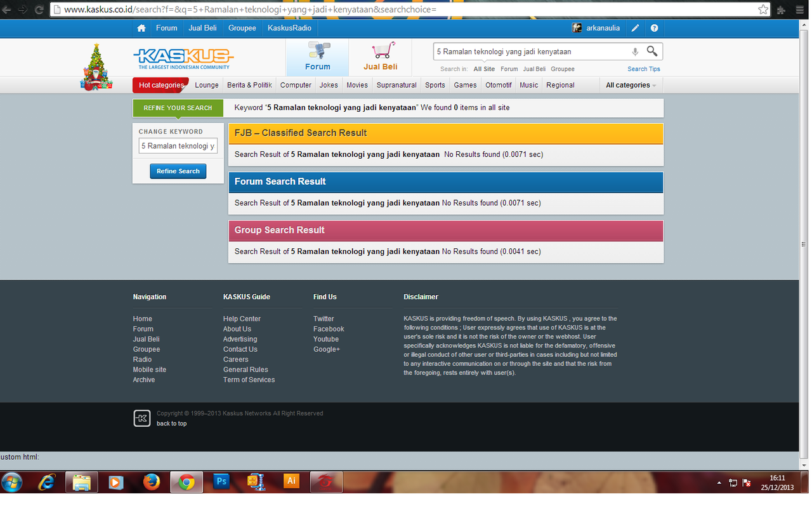Open the Regional category
This screenshot has height=508, width=812.
(x=560, y=85)
